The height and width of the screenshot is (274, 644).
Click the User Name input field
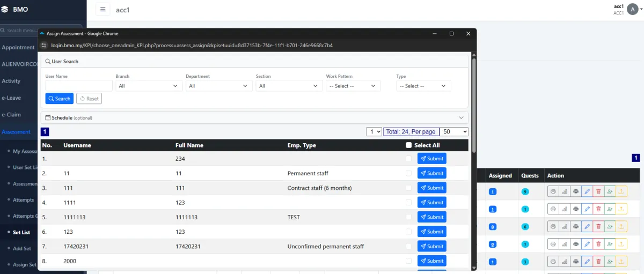[x=79, y=86]
